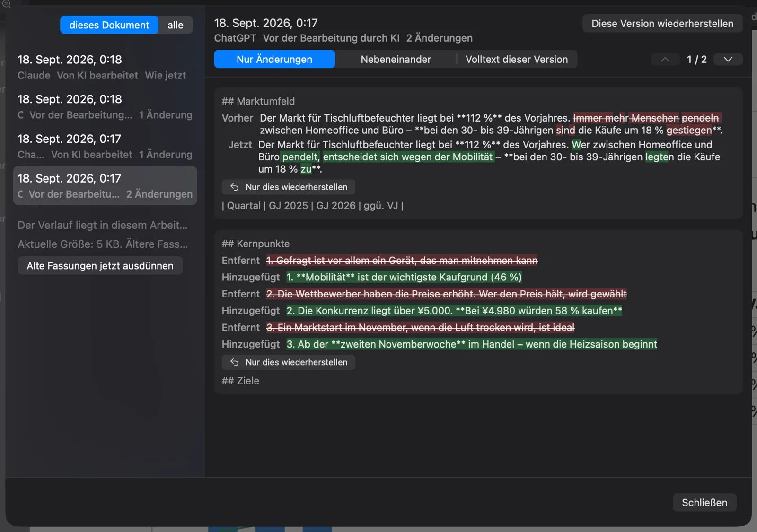Click "Der Verlauf liegt in diesem Arbeit..." note
Viewport: 757px width, 532px height.
click(103, 225)
